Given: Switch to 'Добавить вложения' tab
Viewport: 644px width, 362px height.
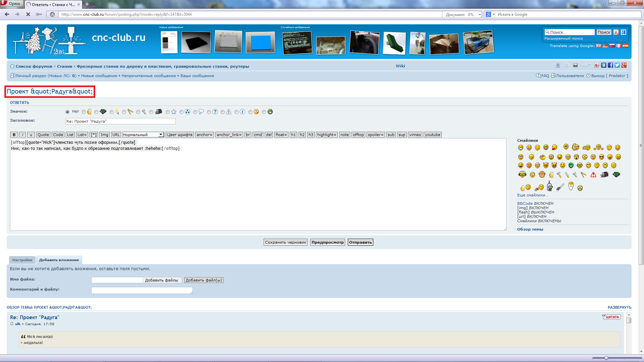Looking at the screenshot, I should 59,260.
